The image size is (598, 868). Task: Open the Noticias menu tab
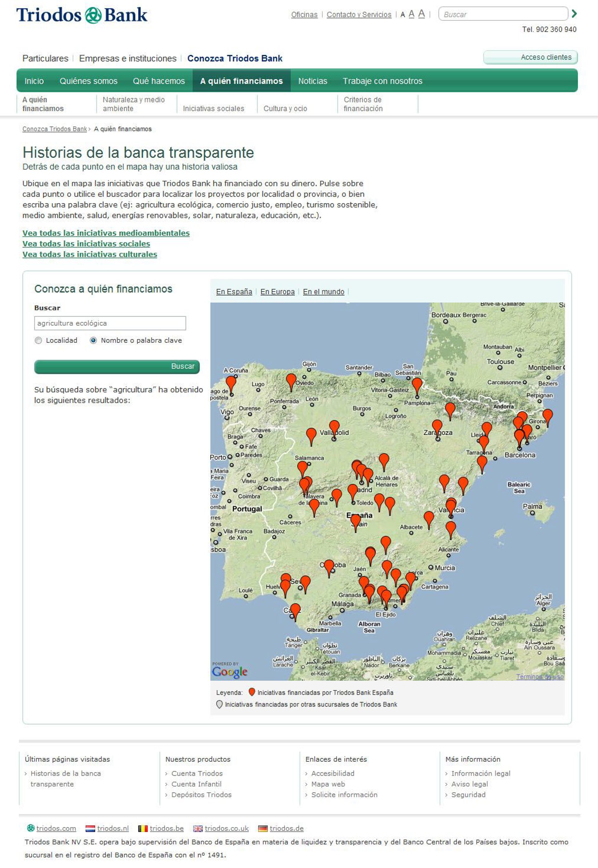[x=312, y=81]
